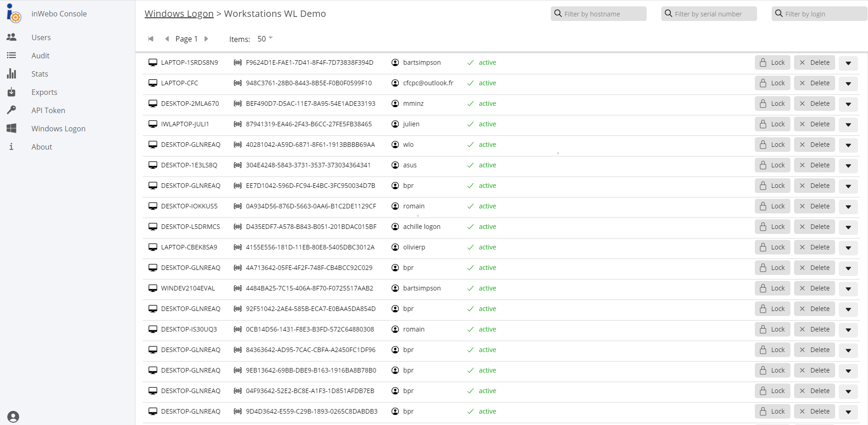The height and width of the screenshot is (425, 868).
Task: Click the Exports download icon
Action: tap(11, 92)
